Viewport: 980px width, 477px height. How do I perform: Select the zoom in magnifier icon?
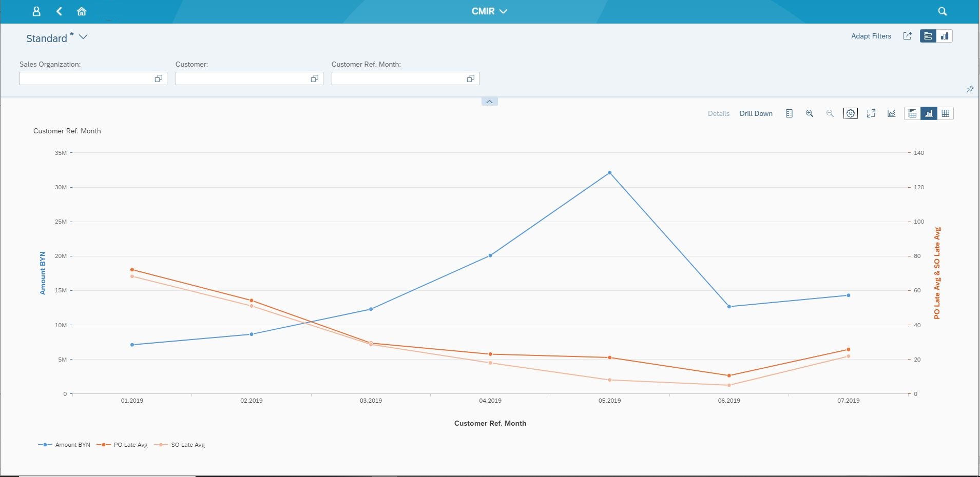(809, 113)
